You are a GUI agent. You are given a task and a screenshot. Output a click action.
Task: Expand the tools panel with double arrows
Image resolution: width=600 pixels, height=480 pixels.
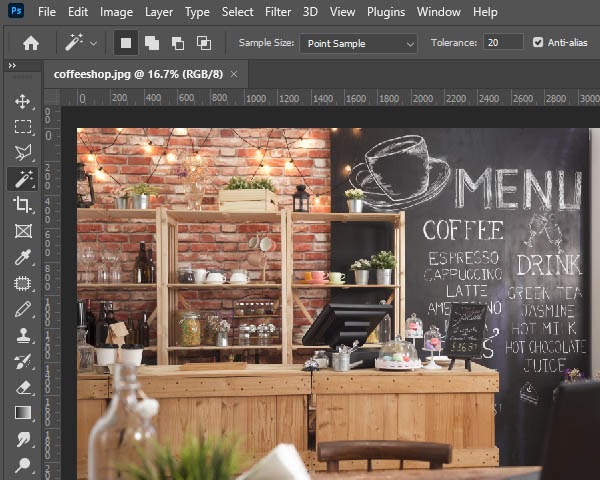[12, 66]
